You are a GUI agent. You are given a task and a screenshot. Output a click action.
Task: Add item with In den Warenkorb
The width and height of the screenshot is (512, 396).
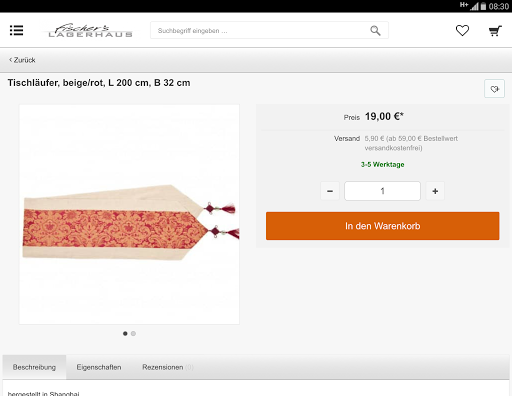(x=383, y=226)
